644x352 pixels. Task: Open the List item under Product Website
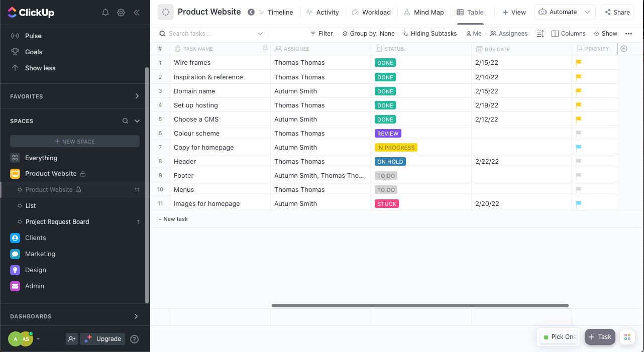click(x=31, y=205)
